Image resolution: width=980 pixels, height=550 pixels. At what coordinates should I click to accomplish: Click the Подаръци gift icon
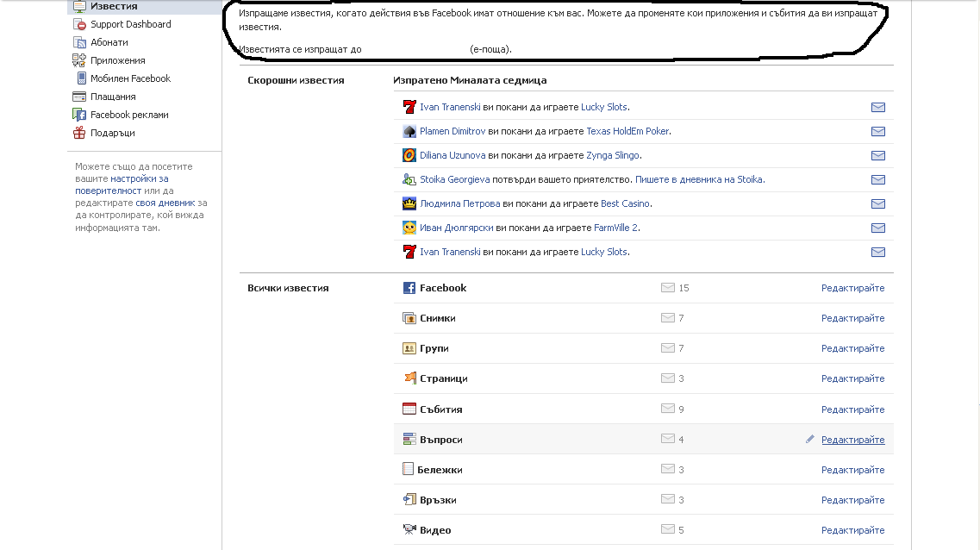(x=79, y=133)
